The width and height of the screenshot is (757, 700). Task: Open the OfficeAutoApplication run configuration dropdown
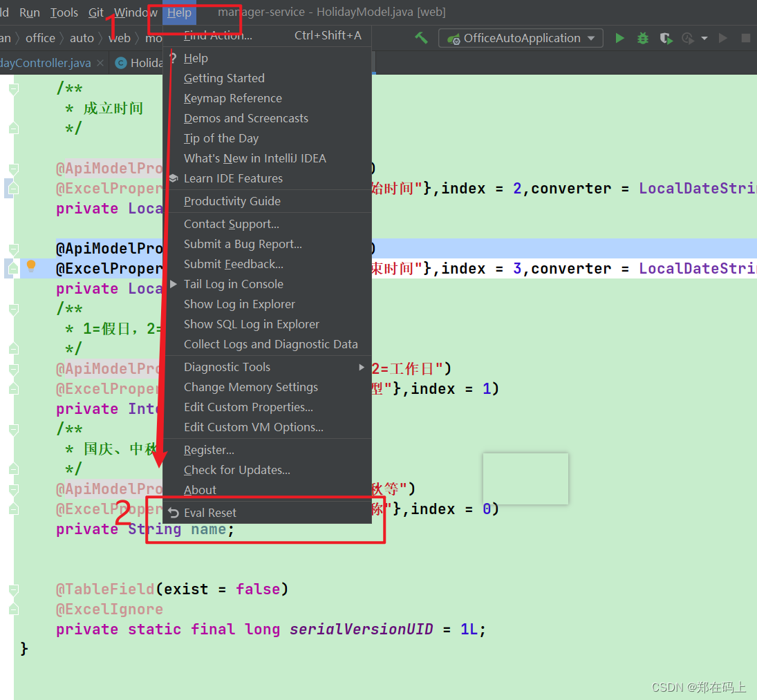point(521,38)
